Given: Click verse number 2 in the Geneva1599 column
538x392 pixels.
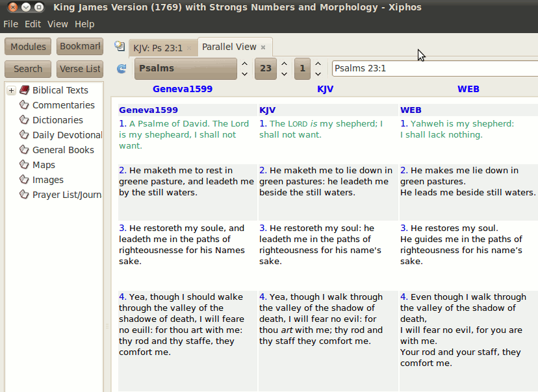Looking at the screenshot, I should click(123, 170).
